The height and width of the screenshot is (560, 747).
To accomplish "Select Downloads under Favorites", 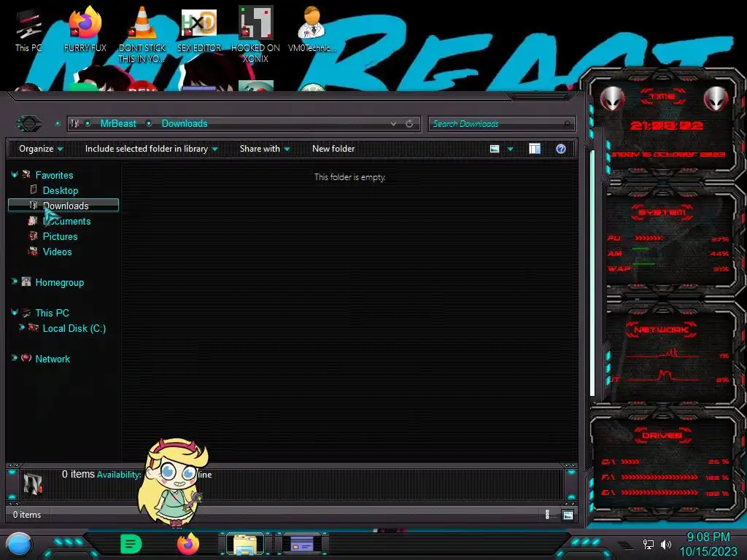I will [63, 205].
